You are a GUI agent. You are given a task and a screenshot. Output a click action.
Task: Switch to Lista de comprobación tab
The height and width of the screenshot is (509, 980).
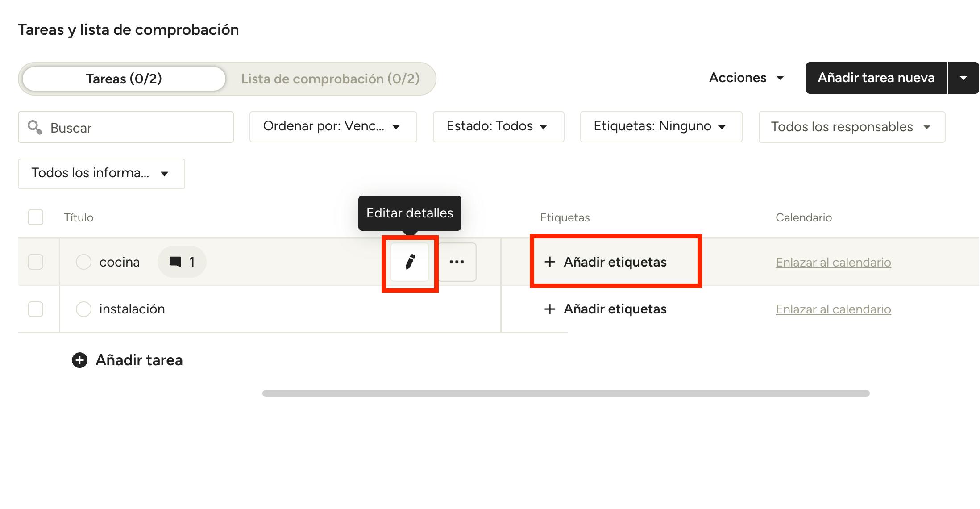(x=330, y=79)
